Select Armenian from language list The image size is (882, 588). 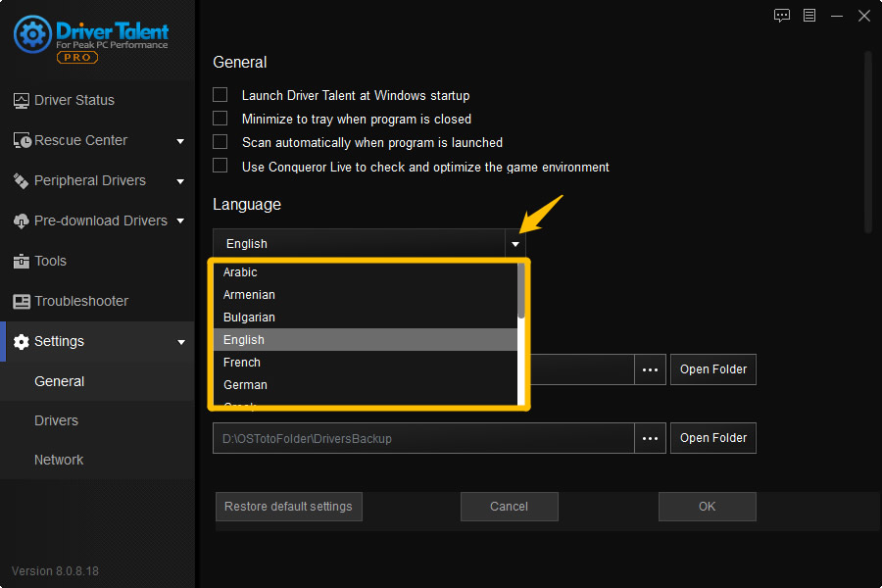click(366, 295)
